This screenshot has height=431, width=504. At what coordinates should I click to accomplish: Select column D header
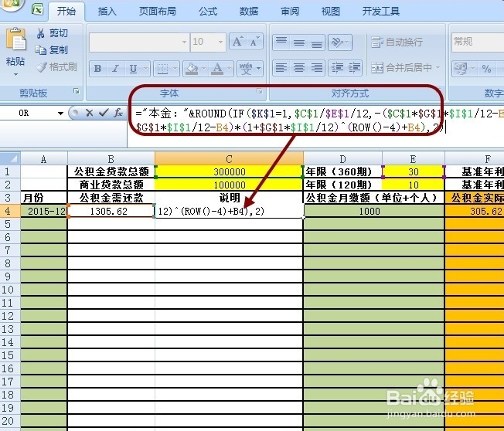pos(342,158)
